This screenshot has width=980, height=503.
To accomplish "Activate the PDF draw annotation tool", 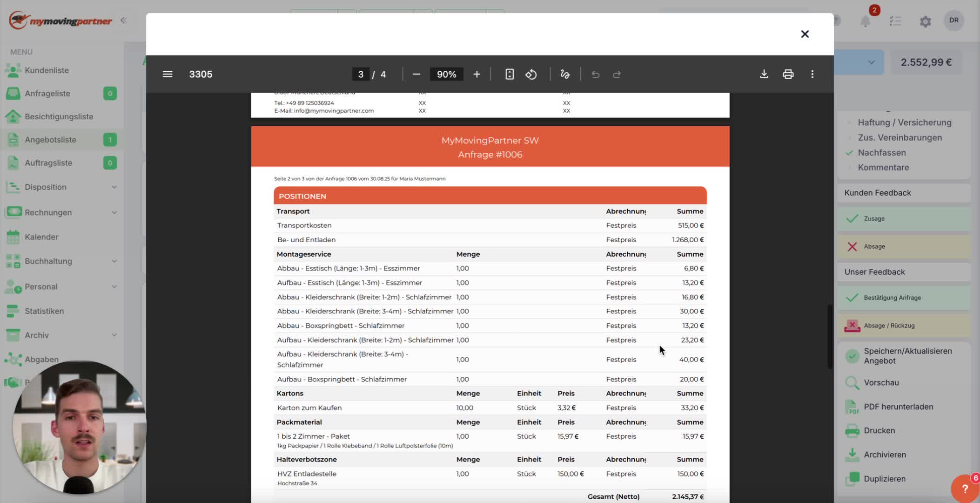I will 565,75.
